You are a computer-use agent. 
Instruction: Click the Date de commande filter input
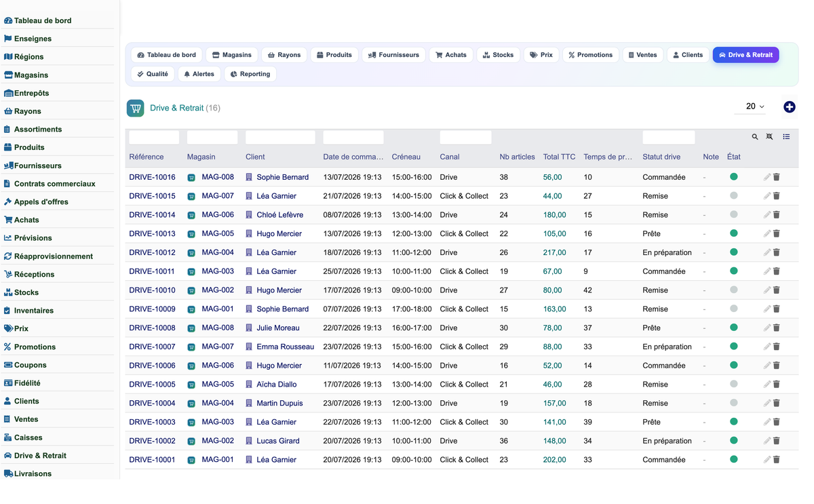pos(353,138)
